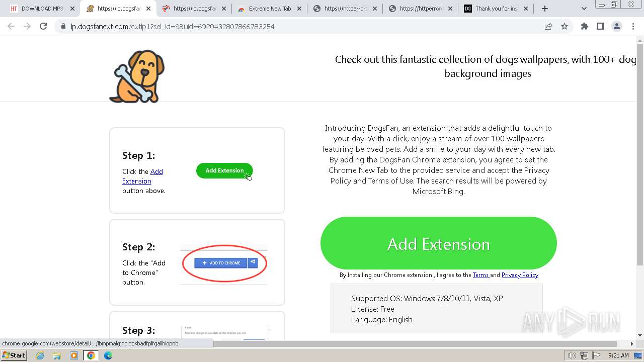Open the Windows Start menu
Screen dimensions: 644x362
[14, 355]
